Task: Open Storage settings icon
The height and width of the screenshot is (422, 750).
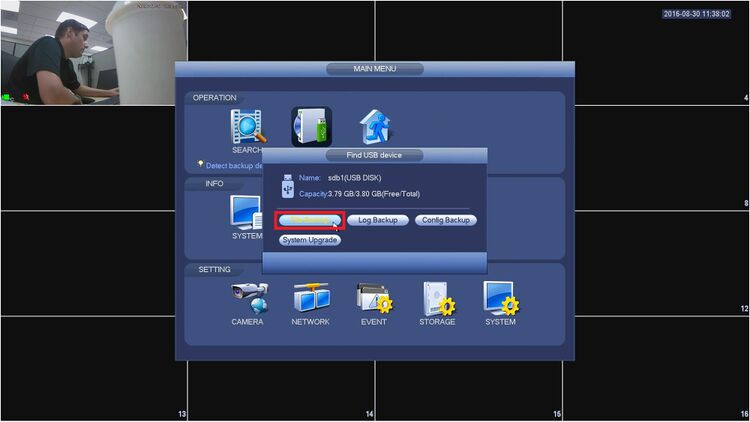Action: (438, 298)
